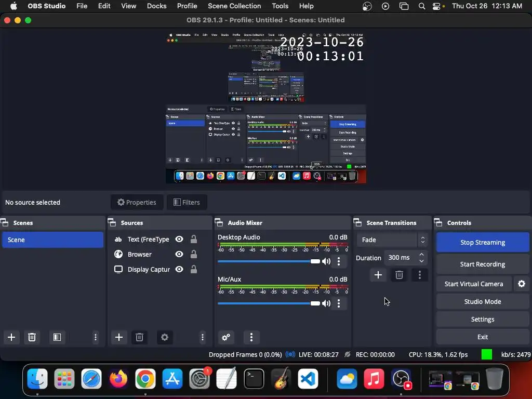Undock the Sources panel float icon
This screenshot has width=532, height=399.
coord(112,222)
